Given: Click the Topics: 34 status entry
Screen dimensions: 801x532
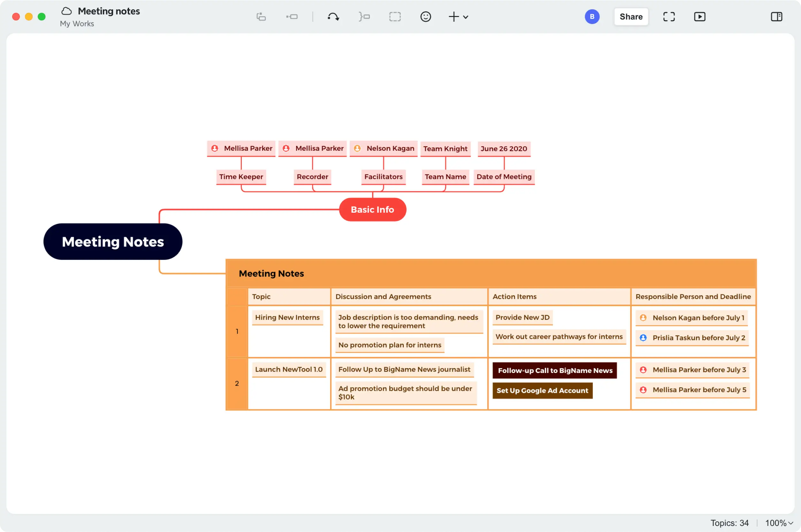Looking at the screenshot, I should pos(729,523).
